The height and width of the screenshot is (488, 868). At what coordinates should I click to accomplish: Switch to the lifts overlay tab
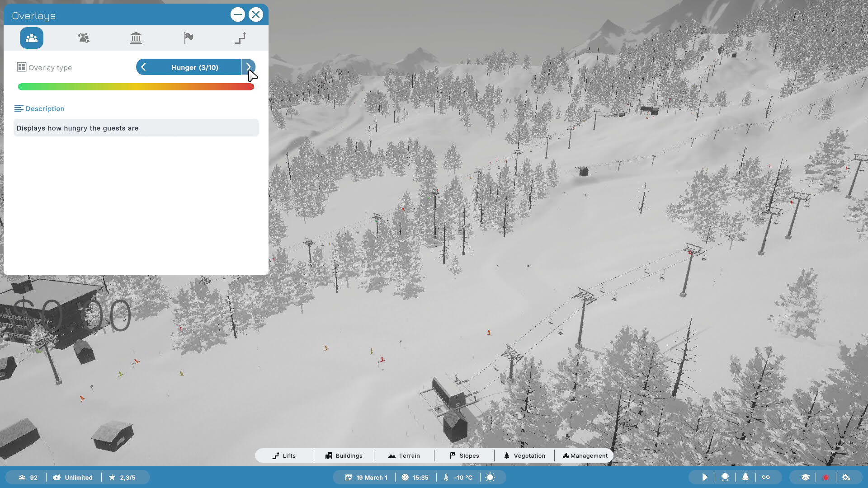(241, 38)
